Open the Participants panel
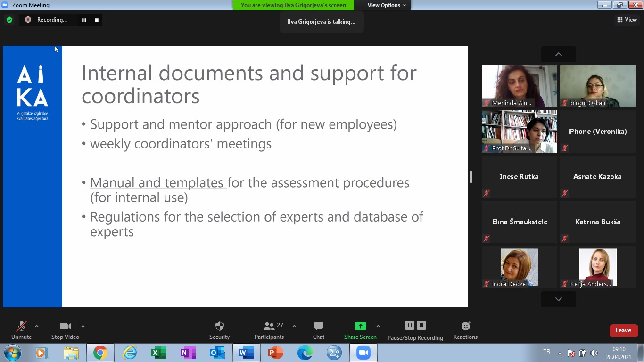Image resolution: width=644 pixels, height=362 pixels. (x=269, y=326)
